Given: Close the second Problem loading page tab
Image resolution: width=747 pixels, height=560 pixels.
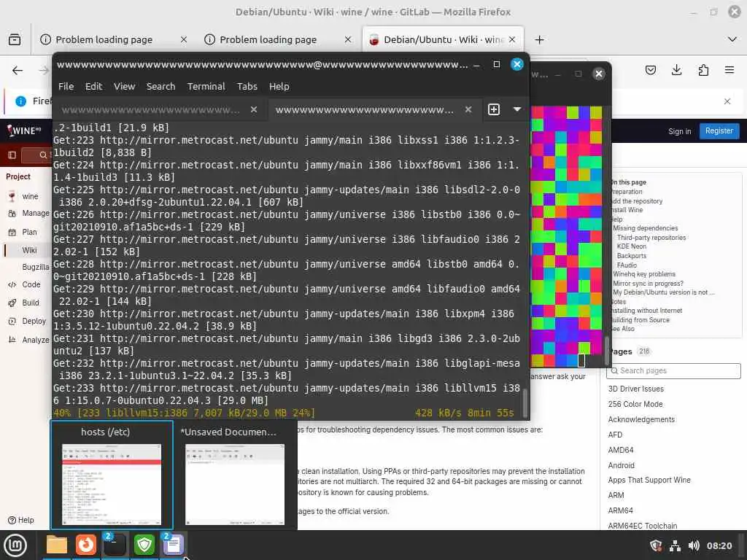Looking at the screenshot, I should pyautogui.click(x=348, y=39).
